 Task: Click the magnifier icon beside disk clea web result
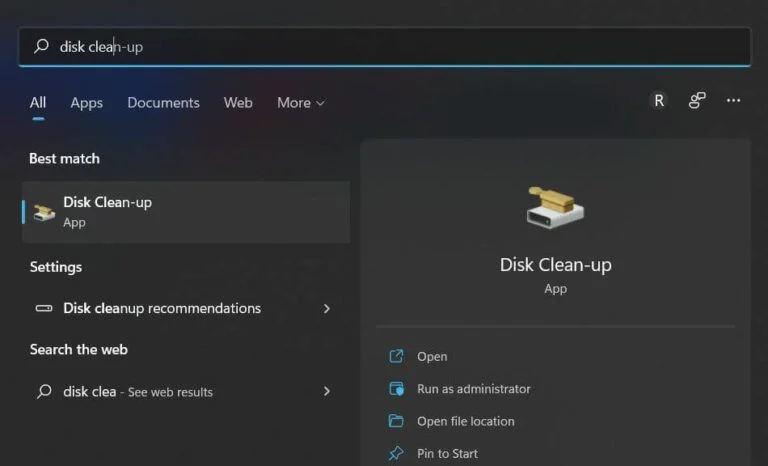pyautogui.click(x=44, y=391)
